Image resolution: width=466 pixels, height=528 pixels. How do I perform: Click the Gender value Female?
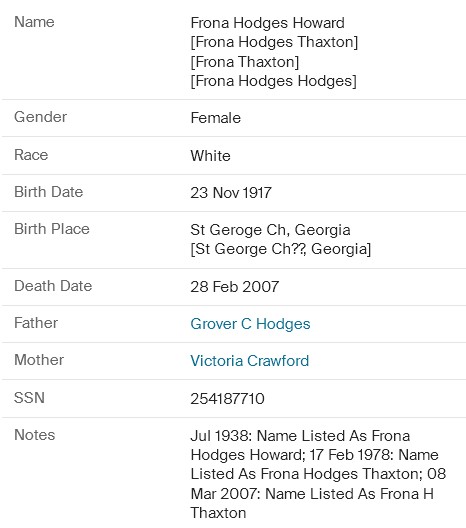point(215,118)
